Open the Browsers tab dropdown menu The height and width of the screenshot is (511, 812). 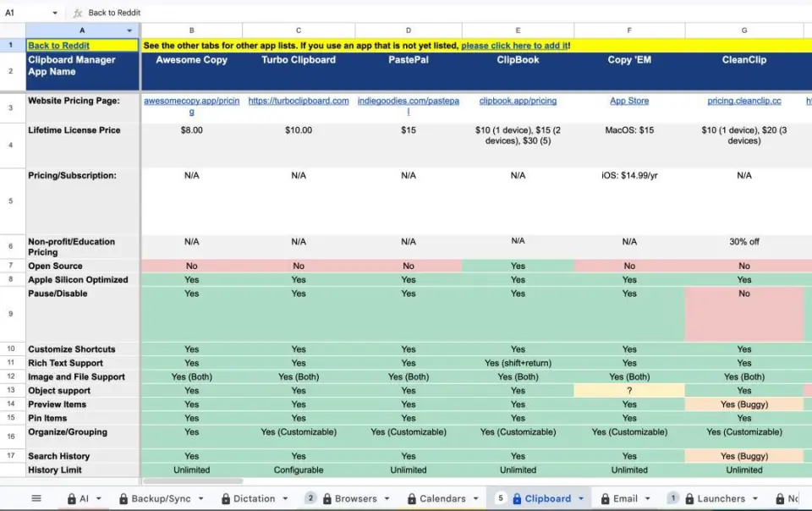[x=387, y=498]
